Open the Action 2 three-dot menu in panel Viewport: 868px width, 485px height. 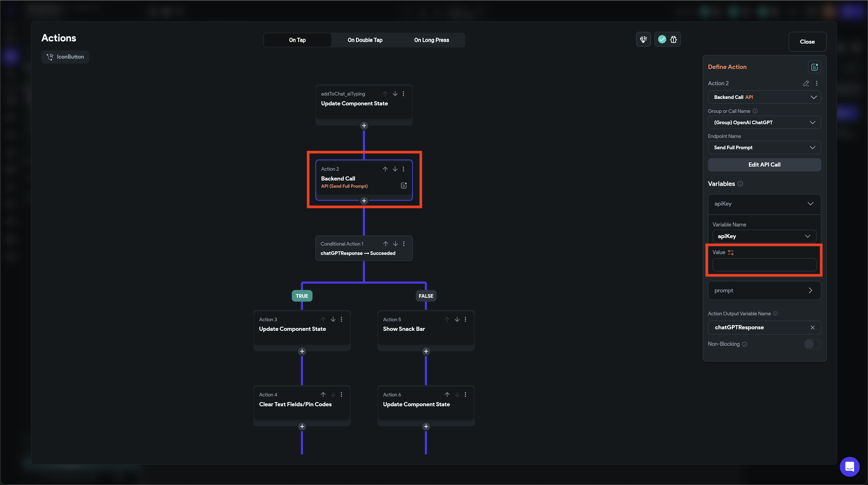click(x=816, y=83)
